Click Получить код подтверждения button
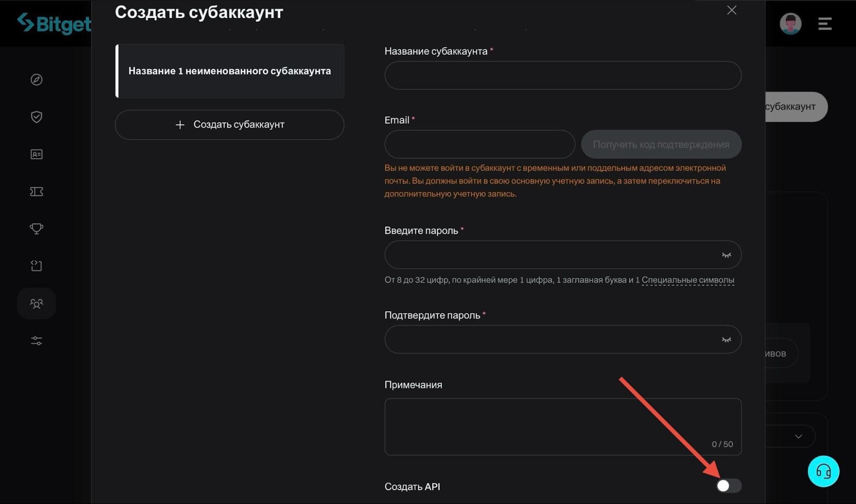This screenshot has height=504, width=856. pyautogui.click(x=661, y=144)
